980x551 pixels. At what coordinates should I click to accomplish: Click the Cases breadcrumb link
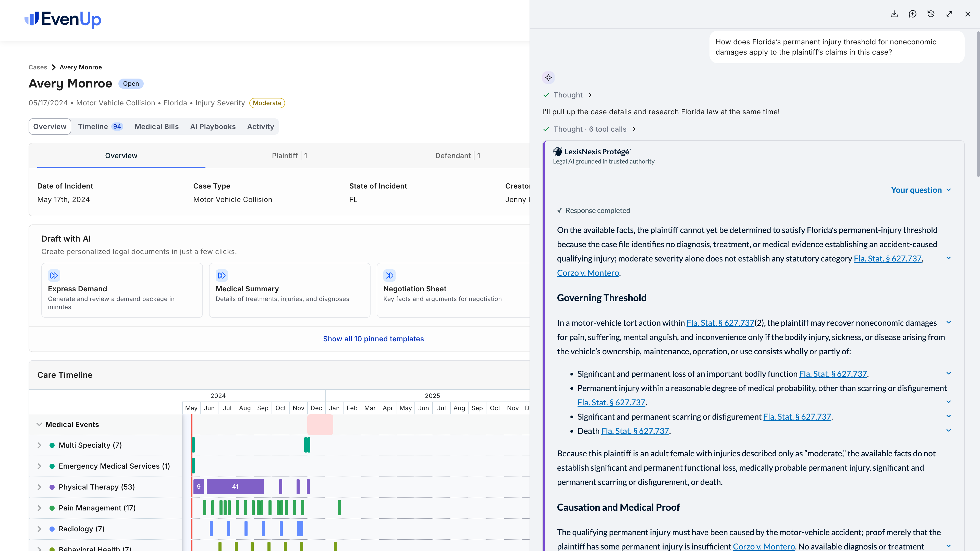click(x=38, y=67)
